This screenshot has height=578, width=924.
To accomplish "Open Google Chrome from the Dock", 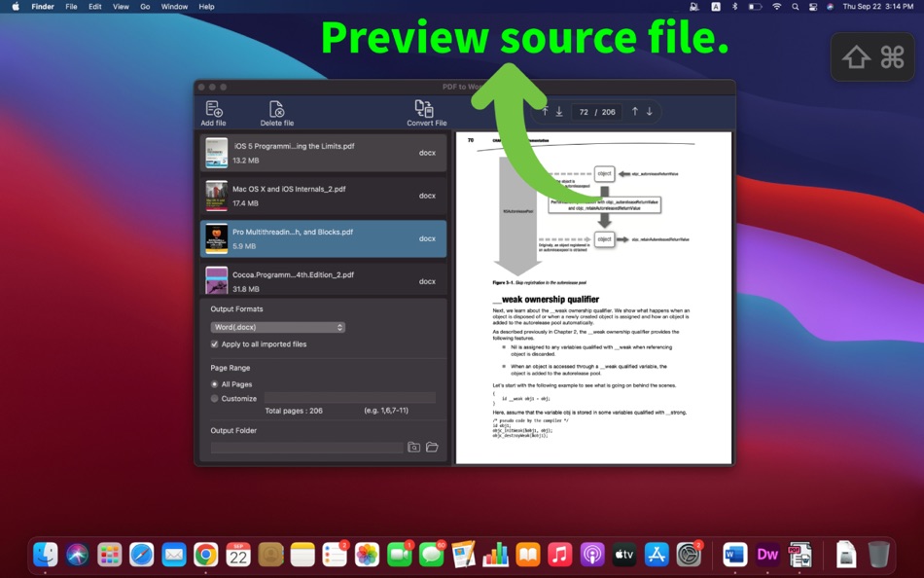I will [x=205, y=555].
